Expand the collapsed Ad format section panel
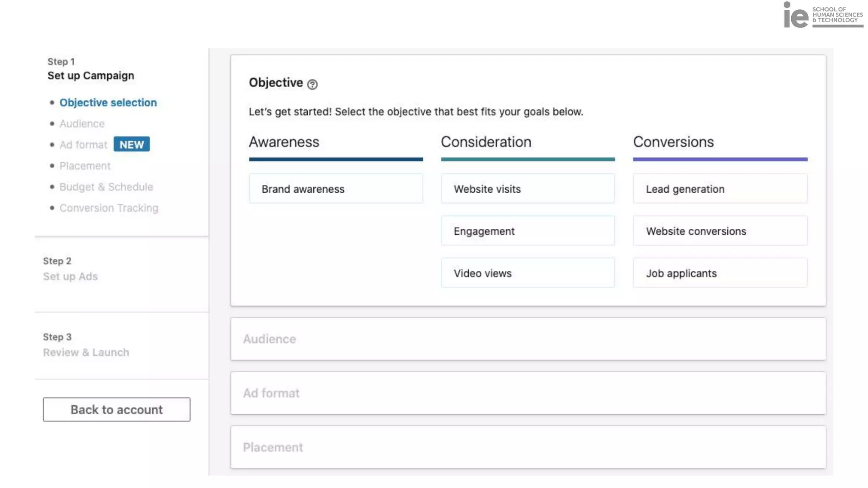868x488 pixels. [528, 393]
